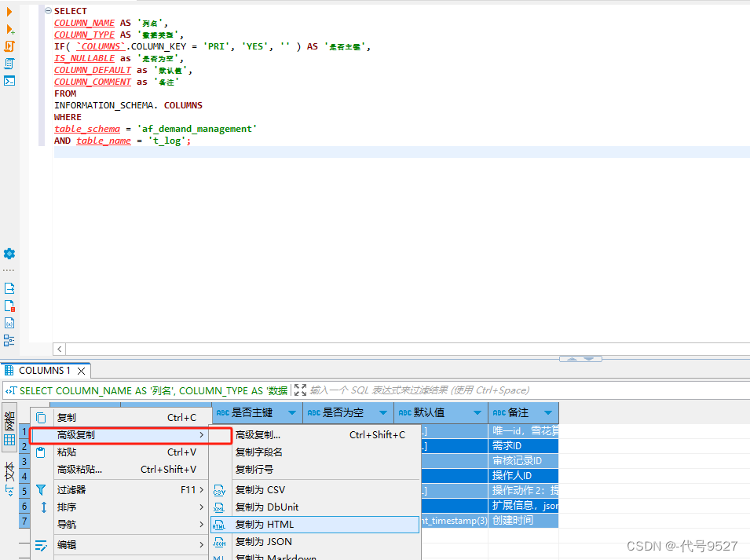The width and height of the screenshot is (750, 560).
Task: Choose 复制 in the context menu
Action: point(121,418)
